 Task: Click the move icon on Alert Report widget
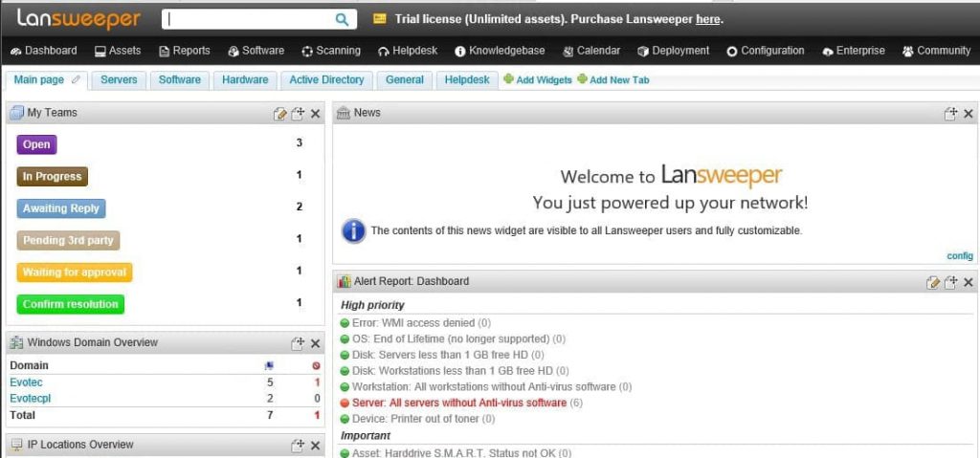(950, 282)
